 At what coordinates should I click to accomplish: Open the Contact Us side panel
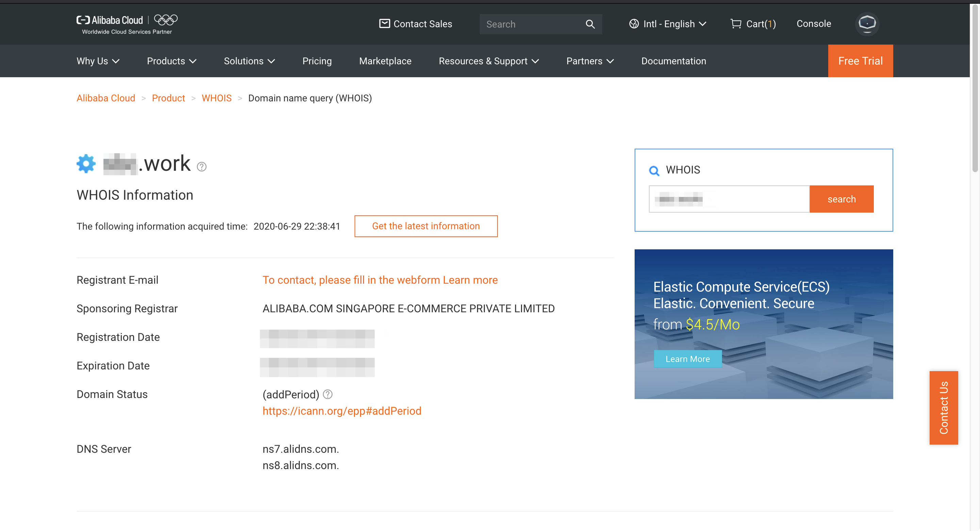pos(944,408)
